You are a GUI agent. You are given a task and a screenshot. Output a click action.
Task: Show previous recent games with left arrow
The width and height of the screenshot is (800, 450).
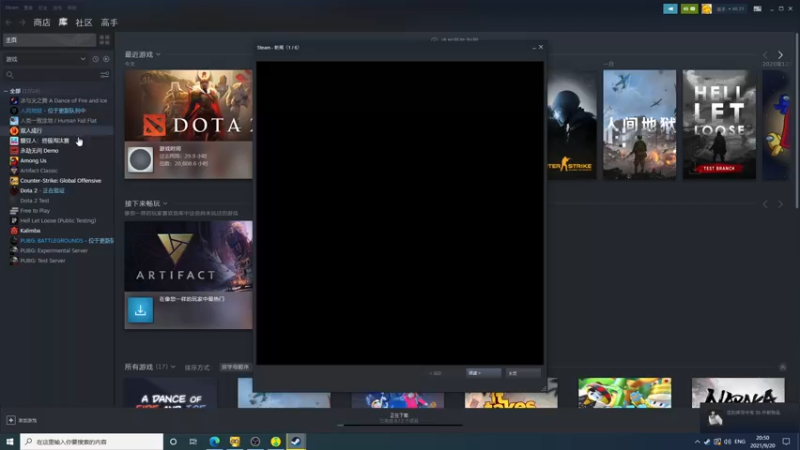point(765,55)
